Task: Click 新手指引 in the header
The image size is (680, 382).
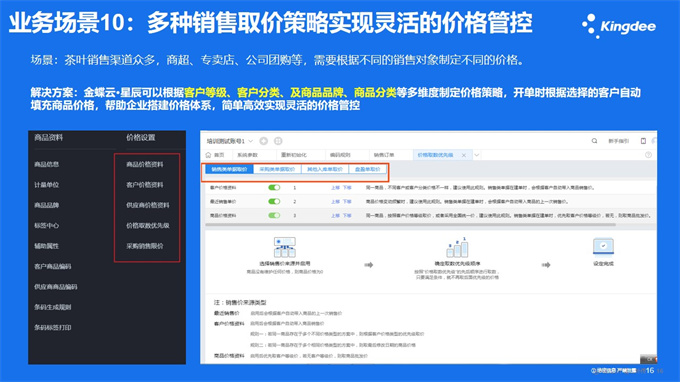Action: [619, 141]
